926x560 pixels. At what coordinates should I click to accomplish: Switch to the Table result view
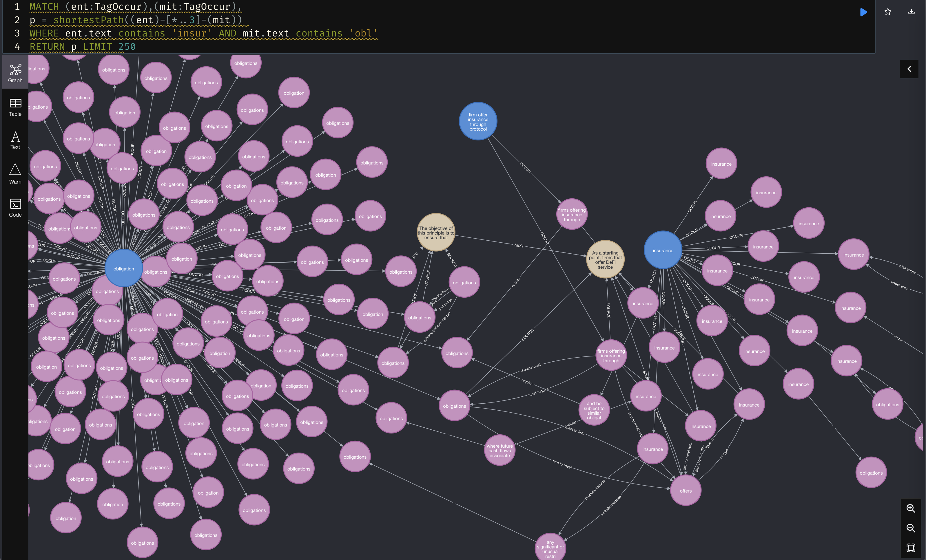[15, 107]
